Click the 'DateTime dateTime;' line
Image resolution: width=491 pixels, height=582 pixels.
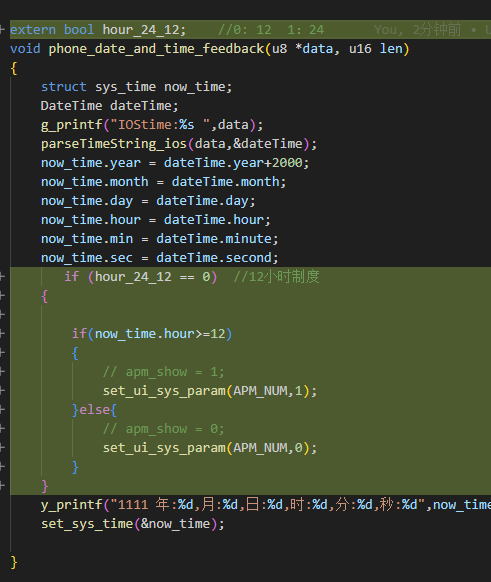(109, 106)
